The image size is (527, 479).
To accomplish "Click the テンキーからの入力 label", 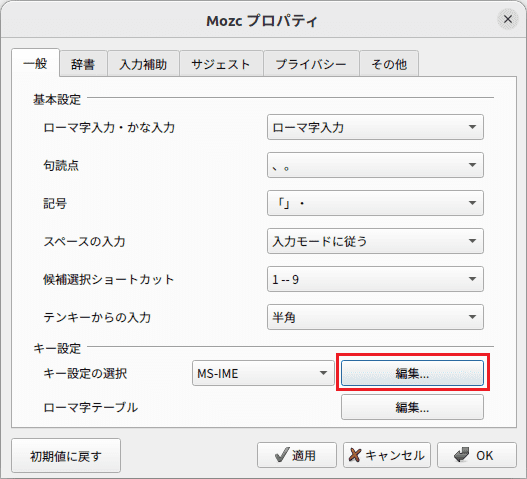I will tap(97, 318).
